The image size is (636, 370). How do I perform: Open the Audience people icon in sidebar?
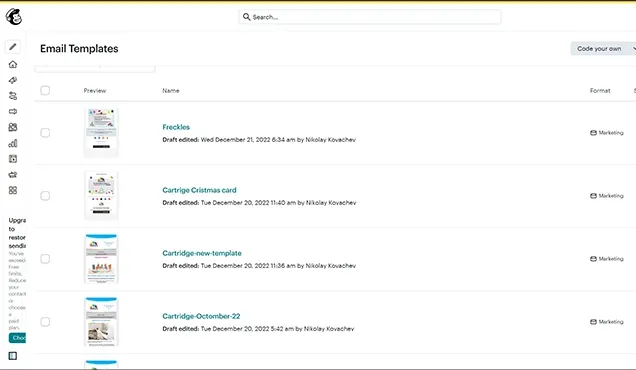pyautogui.click(x=13, y=127)
